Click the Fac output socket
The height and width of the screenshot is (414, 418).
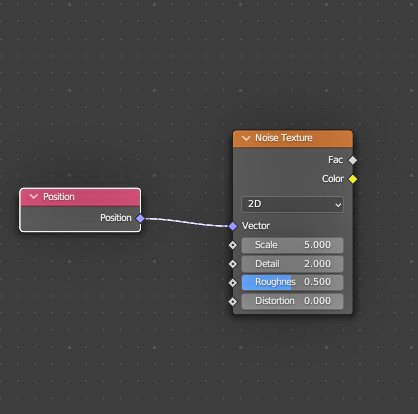click(x=352, y=160)
